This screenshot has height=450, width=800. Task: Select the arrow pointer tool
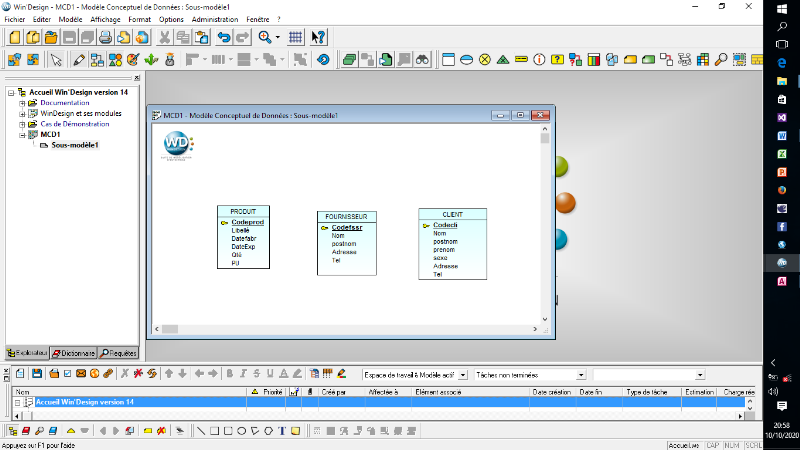pyautogui.click(x=57, y=59)
